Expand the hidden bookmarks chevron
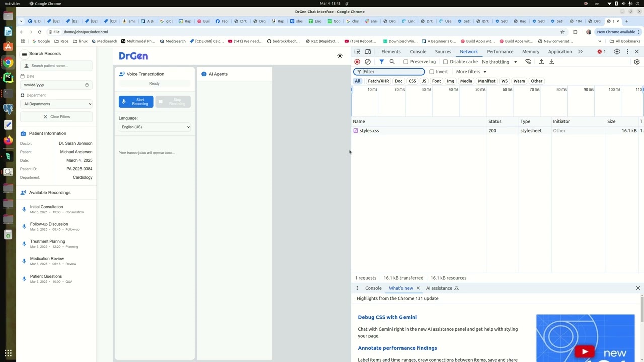 click(x=599, y=41)
